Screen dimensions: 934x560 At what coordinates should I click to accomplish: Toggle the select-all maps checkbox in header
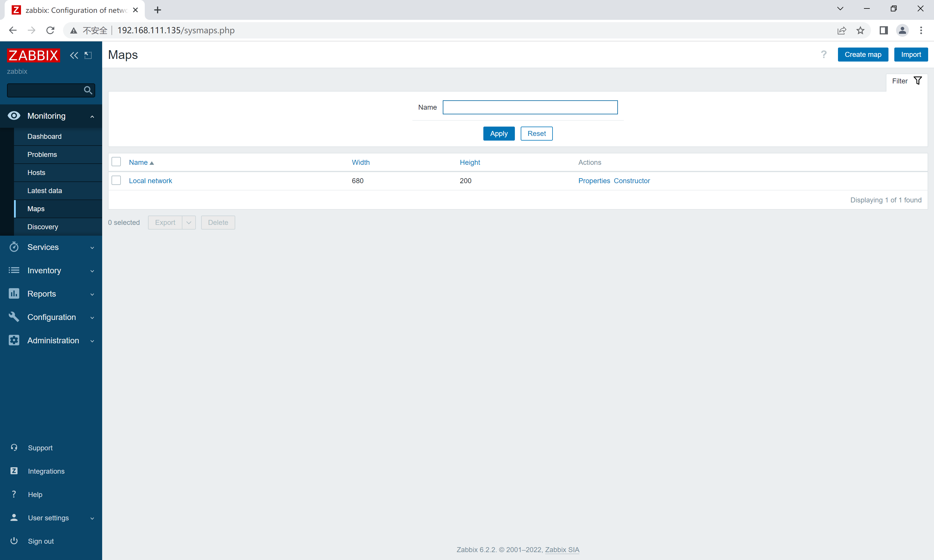tap(116, 162)
